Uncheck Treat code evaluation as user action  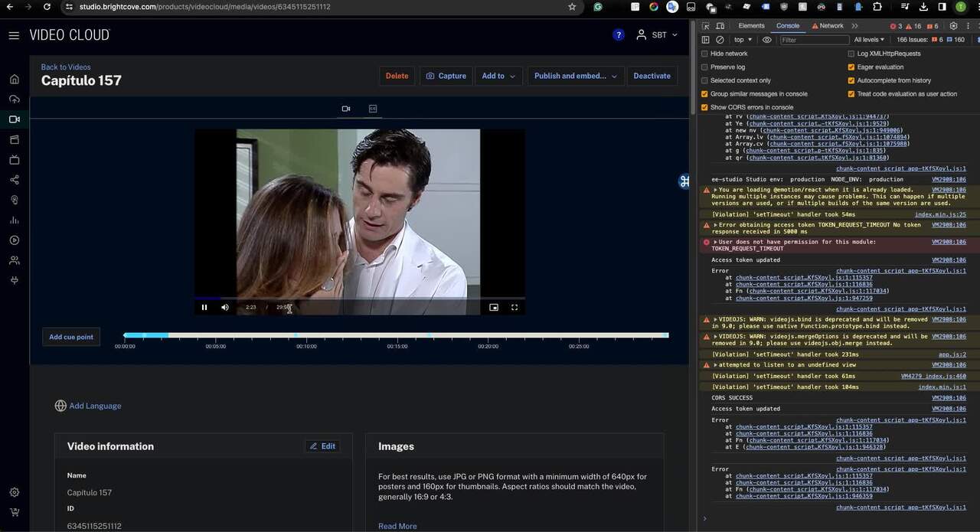tap(851, 94)
